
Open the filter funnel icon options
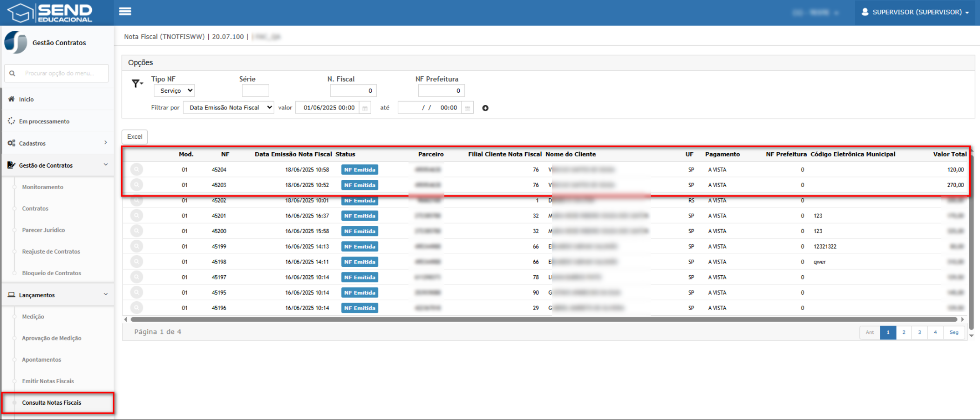[137, 84]
